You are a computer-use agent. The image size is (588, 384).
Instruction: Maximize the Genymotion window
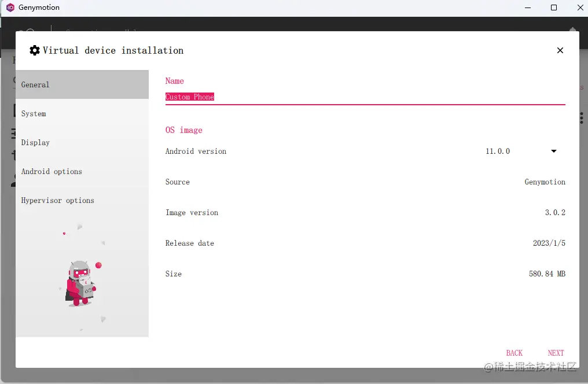(x=553, y=8)
